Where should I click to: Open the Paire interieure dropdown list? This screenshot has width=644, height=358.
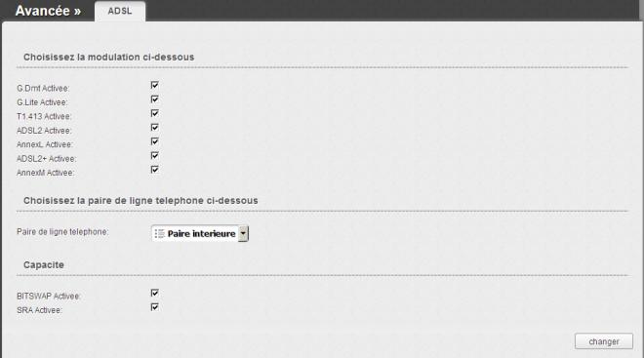pos(200,233)
